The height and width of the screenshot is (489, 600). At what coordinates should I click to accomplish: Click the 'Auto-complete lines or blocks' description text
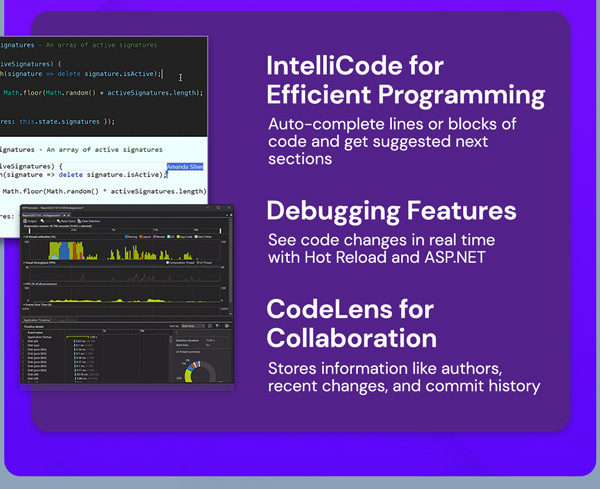(x=392, y=141)
